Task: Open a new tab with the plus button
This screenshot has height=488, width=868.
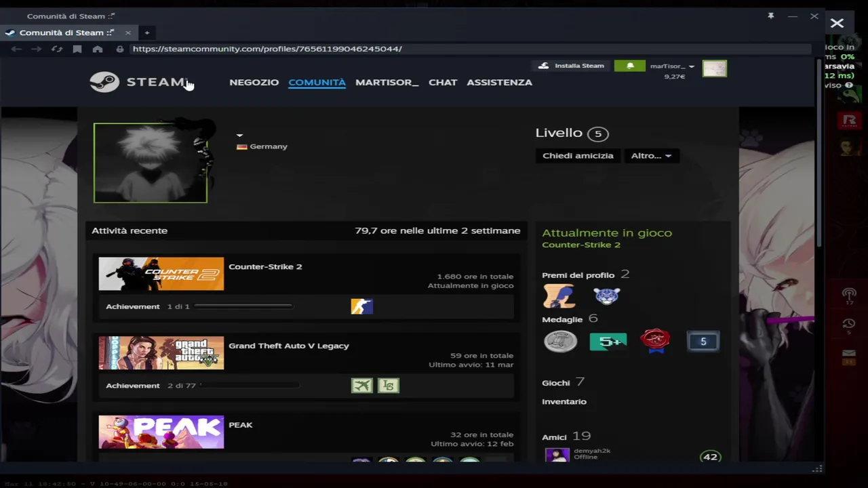Action: pos(146,33)
